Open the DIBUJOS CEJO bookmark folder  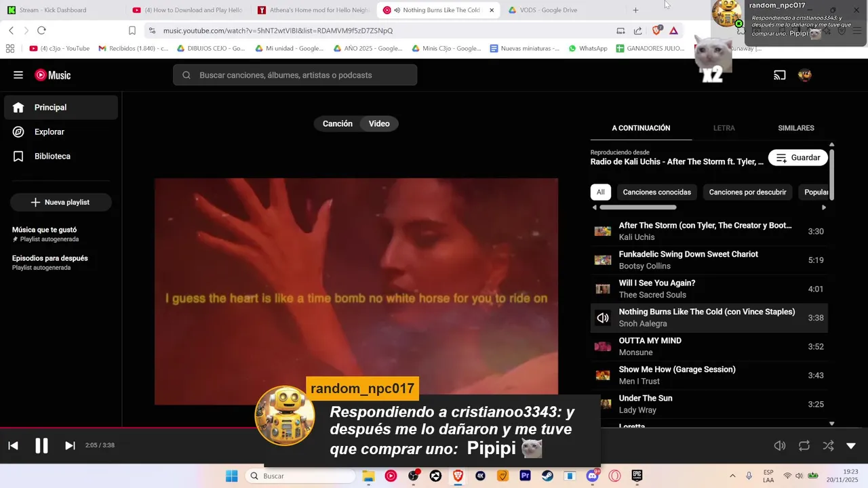[211, 49]
